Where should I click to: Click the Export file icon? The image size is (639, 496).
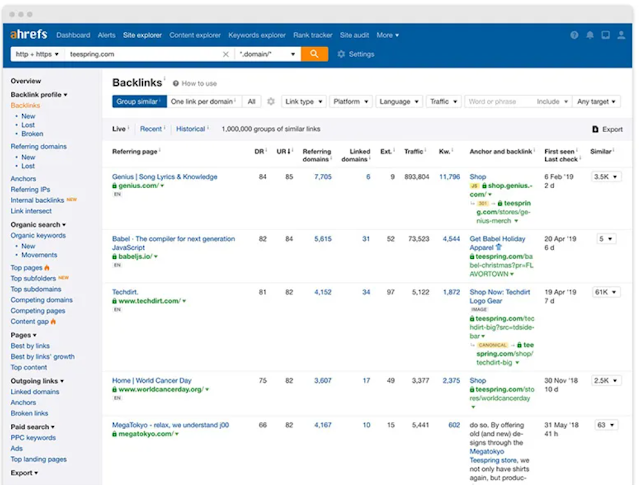(x=595, y=129)
